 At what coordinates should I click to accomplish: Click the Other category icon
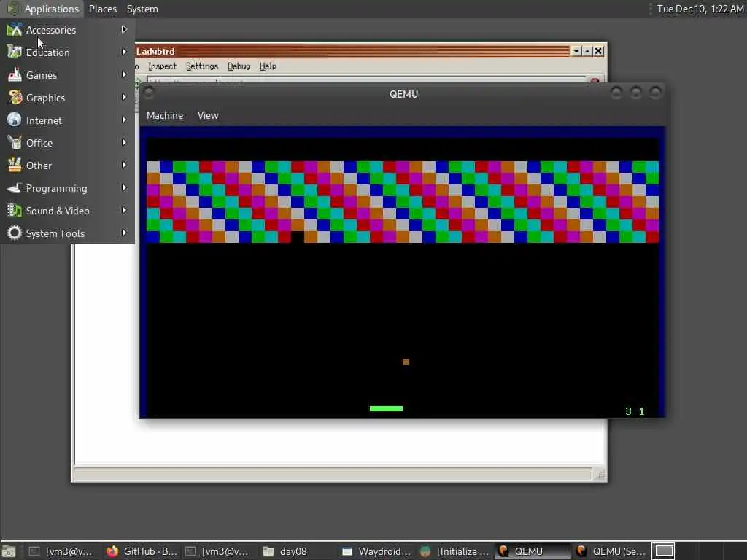pyautogui.click(x=15, y=166)
